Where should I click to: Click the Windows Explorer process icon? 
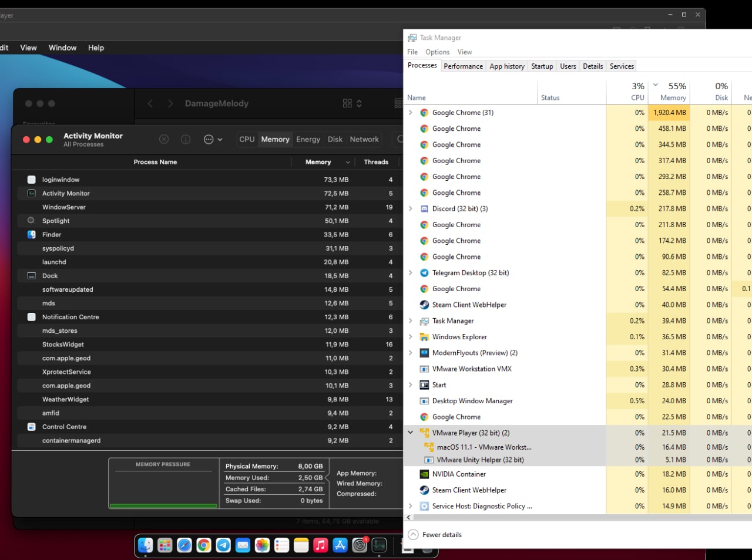[x=424, y=337]
